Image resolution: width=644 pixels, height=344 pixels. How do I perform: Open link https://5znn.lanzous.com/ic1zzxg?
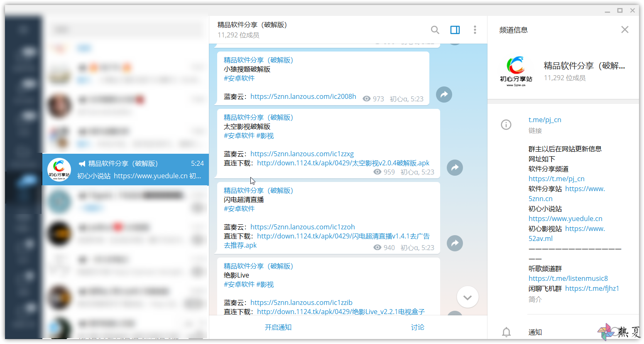click(302, 154)
